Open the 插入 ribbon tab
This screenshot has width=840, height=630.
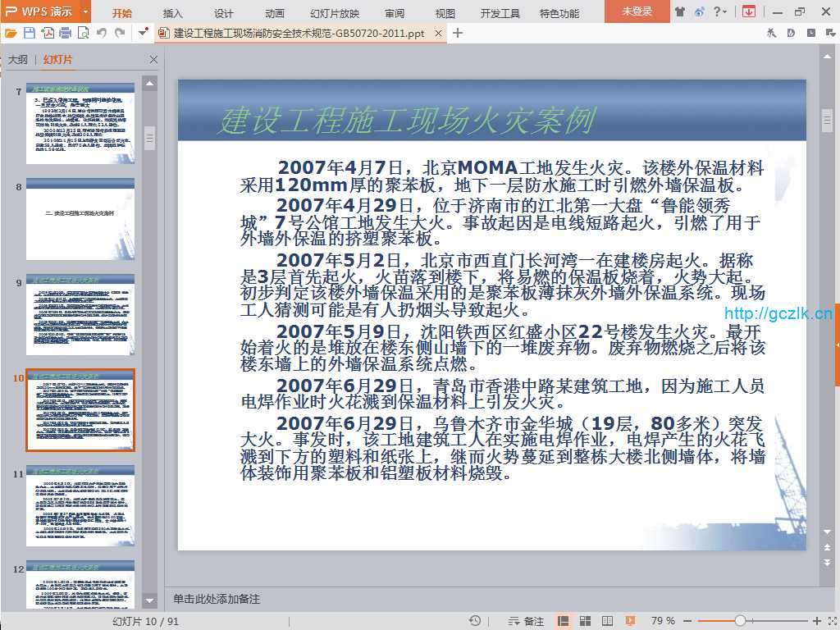(173, 13)
